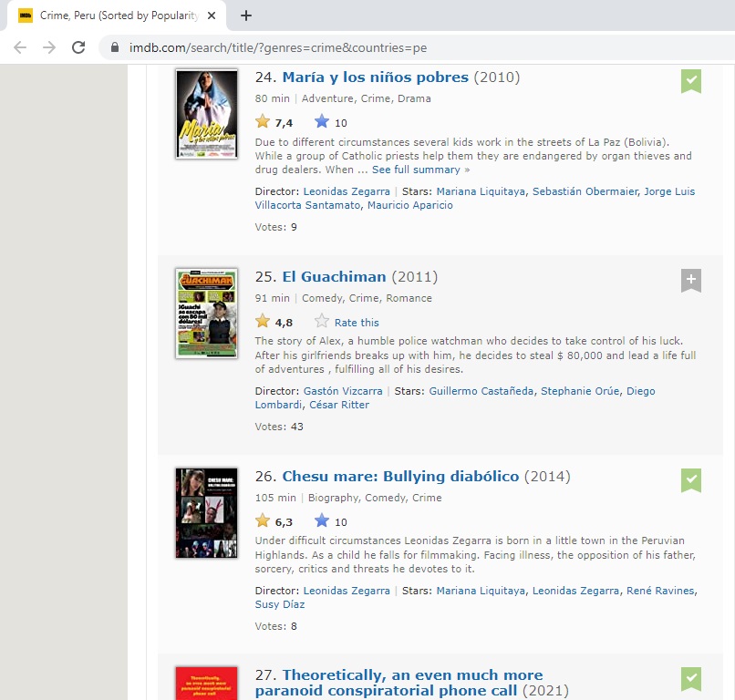Toggle watchlist ribbon for Chesu mare
The height and width of the screenshot is (700, 735).
[x=691, y=480]
